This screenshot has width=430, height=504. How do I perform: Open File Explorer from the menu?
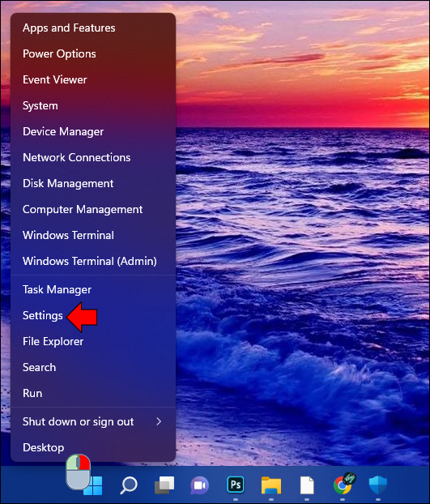click(93, 341)
